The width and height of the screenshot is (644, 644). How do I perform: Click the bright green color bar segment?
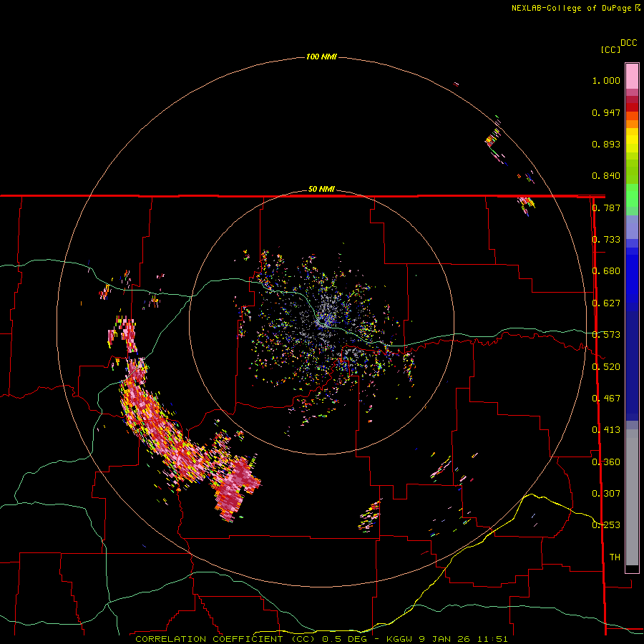pos(632,195)
